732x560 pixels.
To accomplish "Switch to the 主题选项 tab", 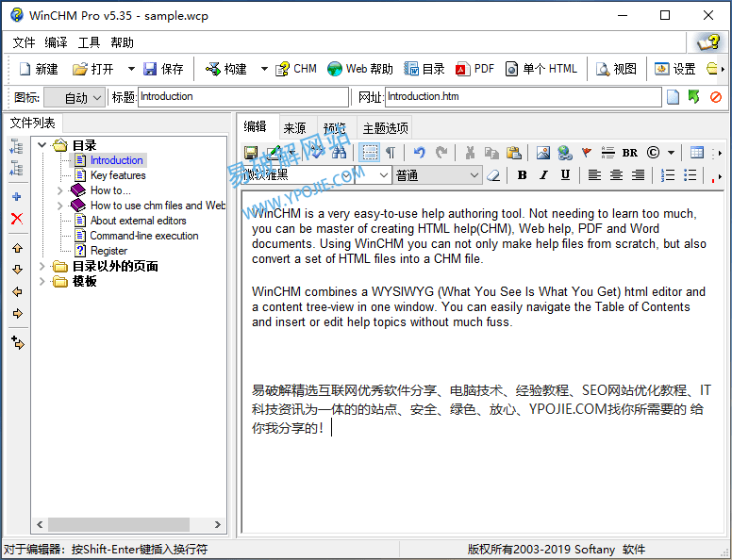I will point(385,128).
